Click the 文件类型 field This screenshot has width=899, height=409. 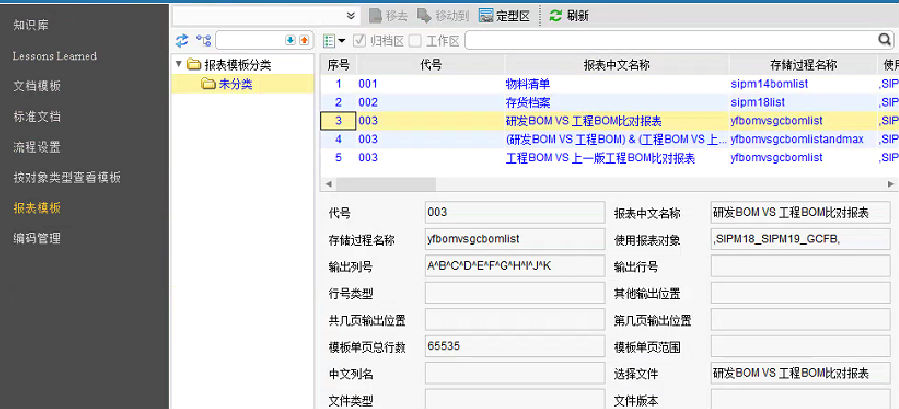coord(515,399)
